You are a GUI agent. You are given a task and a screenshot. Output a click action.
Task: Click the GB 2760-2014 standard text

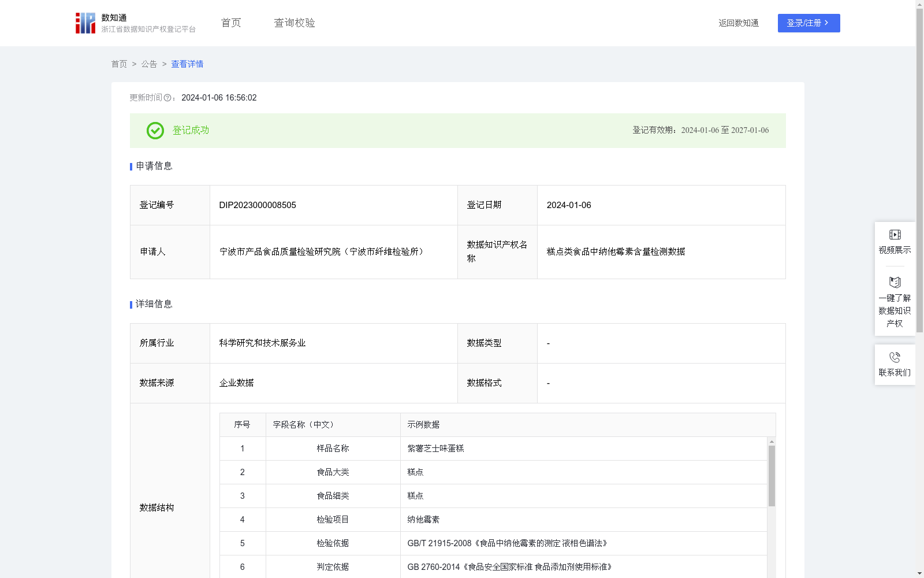(x=509, y=567)
